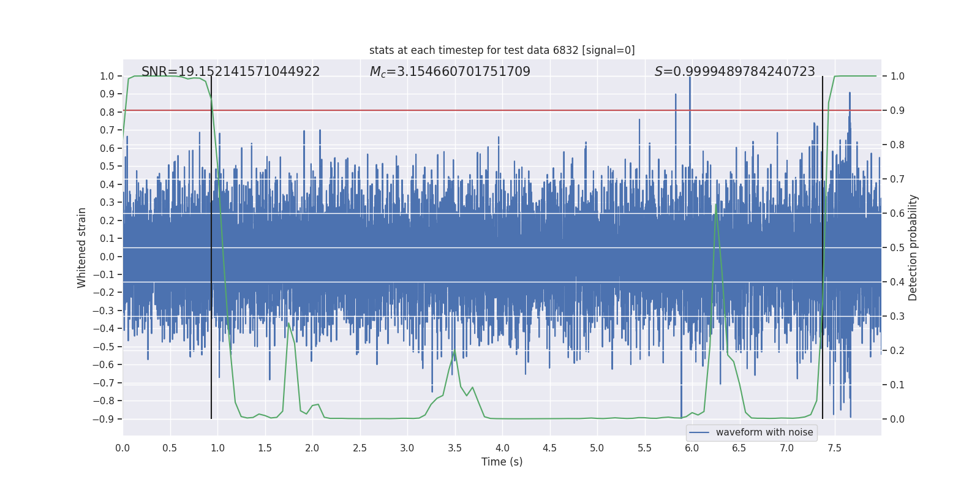Image resolution: width=980 pixels, height=490 pixels.
Task: Click the 1.0 tick on the Detection probability axis
Action: point(897,77)
